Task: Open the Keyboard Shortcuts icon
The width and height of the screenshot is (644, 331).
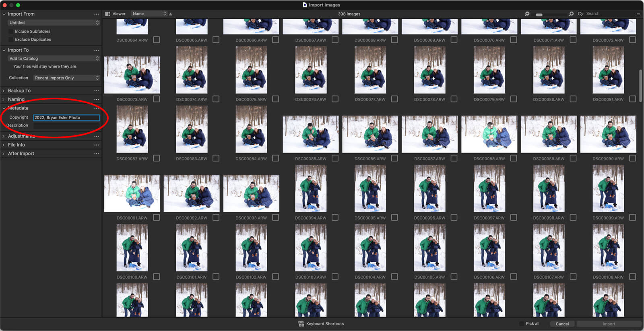Action: (x=301, y=324)
